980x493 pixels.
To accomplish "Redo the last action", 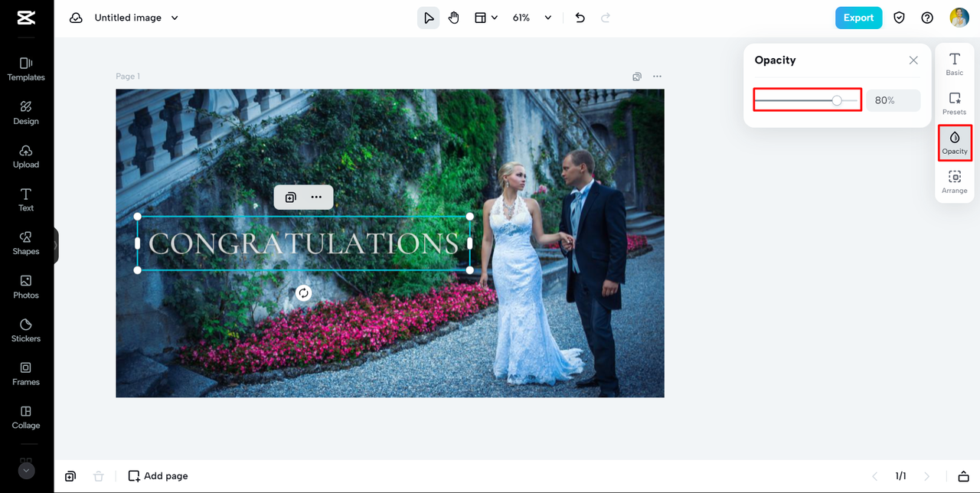I will pyautogui.click(x=606, y=18).
